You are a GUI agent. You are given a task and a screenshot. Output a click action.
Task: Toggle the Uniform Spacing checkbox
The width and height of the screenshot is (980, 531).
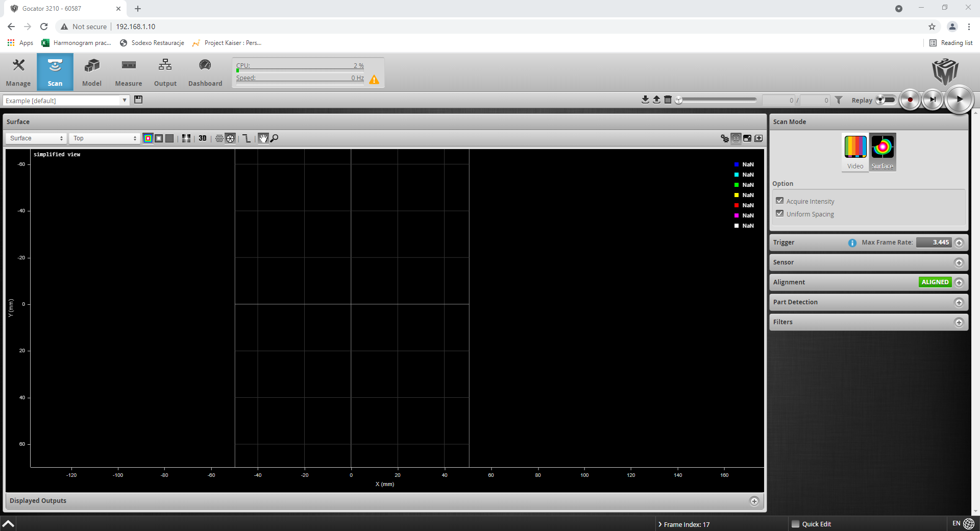point(779,214)
